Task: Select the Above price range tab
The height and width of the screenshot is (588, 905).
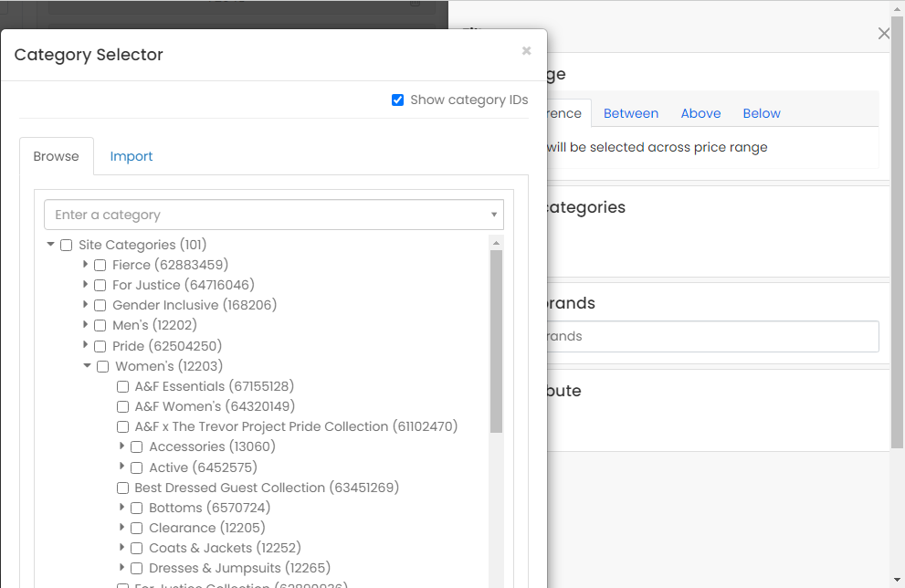Action: coord(700,113)
